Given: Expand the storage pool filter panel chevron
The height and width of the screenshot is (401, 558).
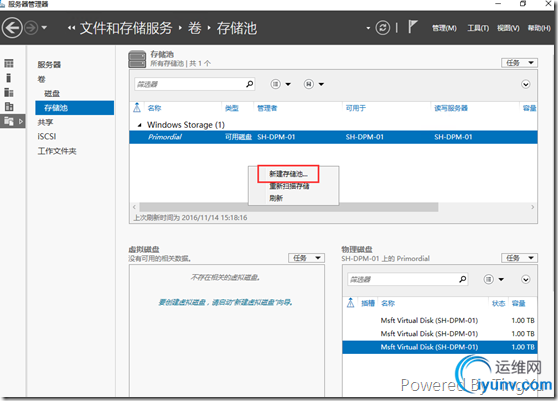Looking at the screenshot, I should 526,84.
